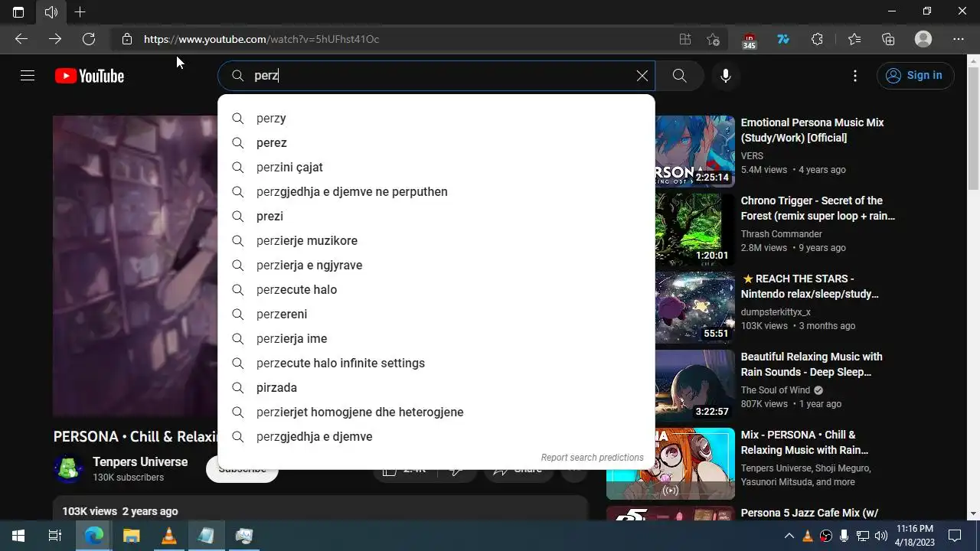Open browser extensions puzzle icon

817,39
